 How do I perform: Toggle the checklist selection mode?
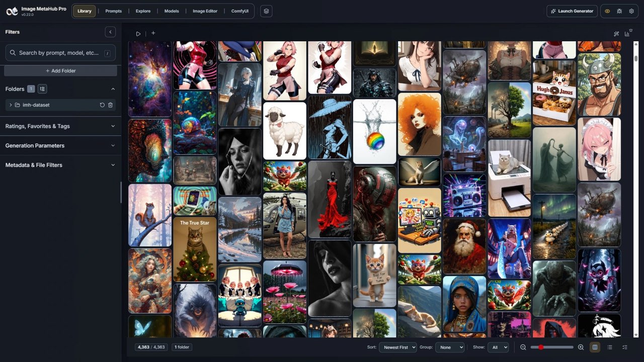point(625,347)
